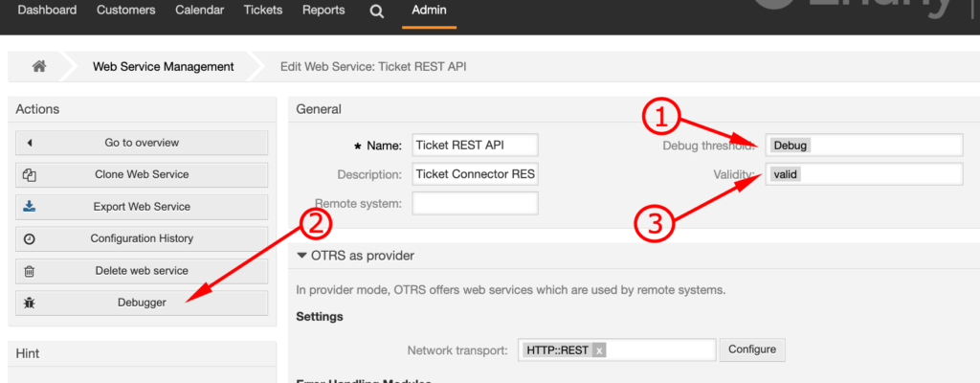Remove HTTP::REST with its x icon
The width and height of the screenshot is (980, 383).
[x=599, y=350]
